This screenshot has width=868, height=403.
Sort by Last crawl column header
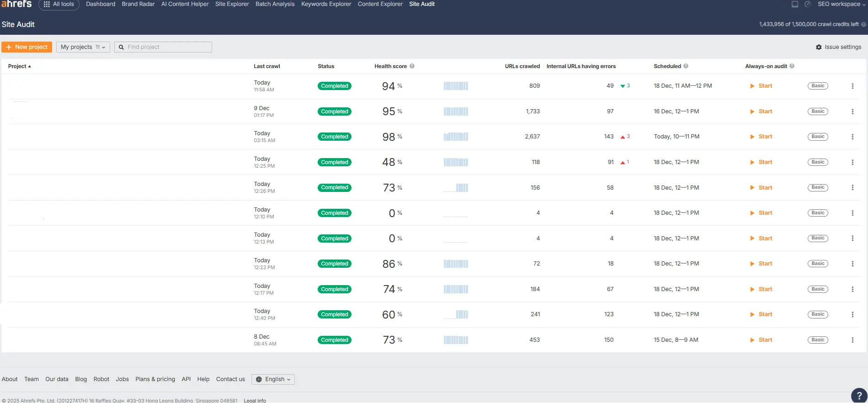point(267,66)
